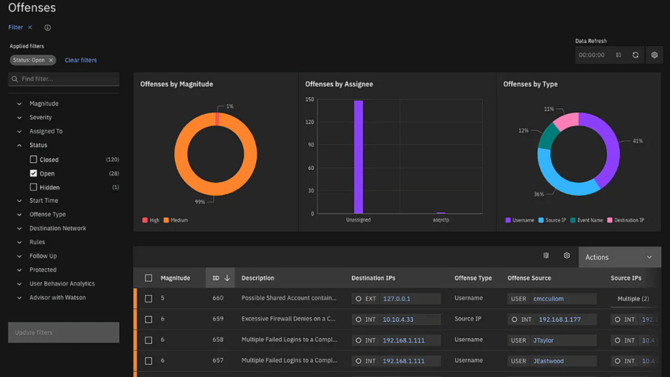Click the info icon beside Filter

pyautogui.click(x=47, y=28)
